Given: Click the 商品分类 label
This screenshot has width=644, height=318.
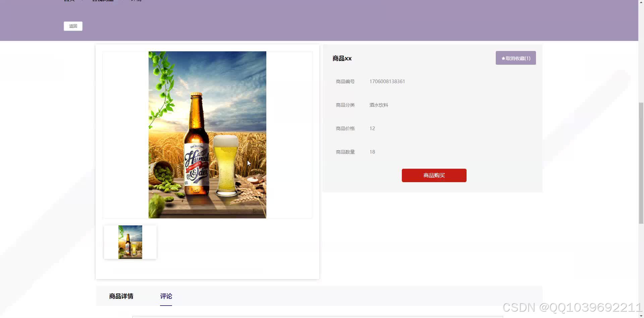Looking at the screenshot, I should click(345, 105).
